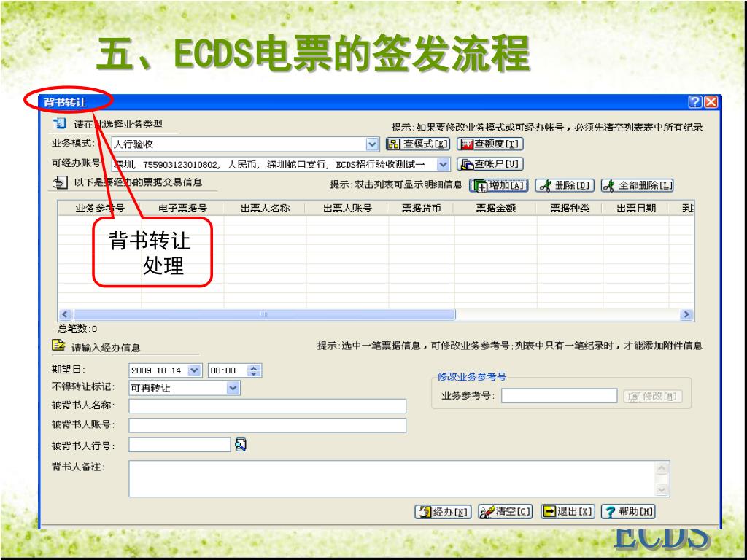The height and width of the screenshot is (560, 747).
Task: Click the disabled 修改[M] button
Action: click(x=653, y=396)
